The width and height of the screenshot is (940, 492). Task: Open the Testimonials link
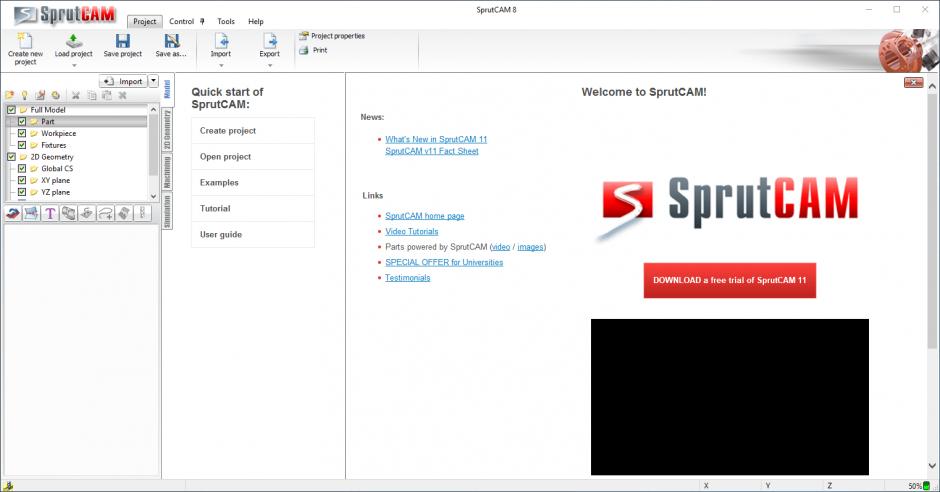[407, 278]
